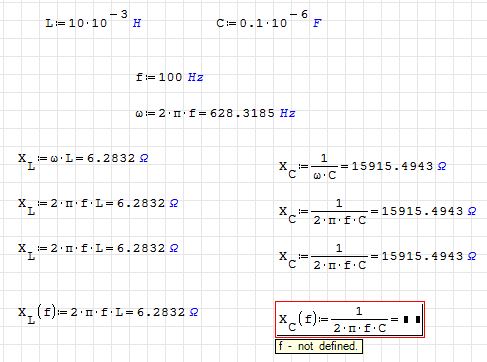Screen dimensions: 487x362
Task: Select the L inductance definition
Action: tap(93, 19)
